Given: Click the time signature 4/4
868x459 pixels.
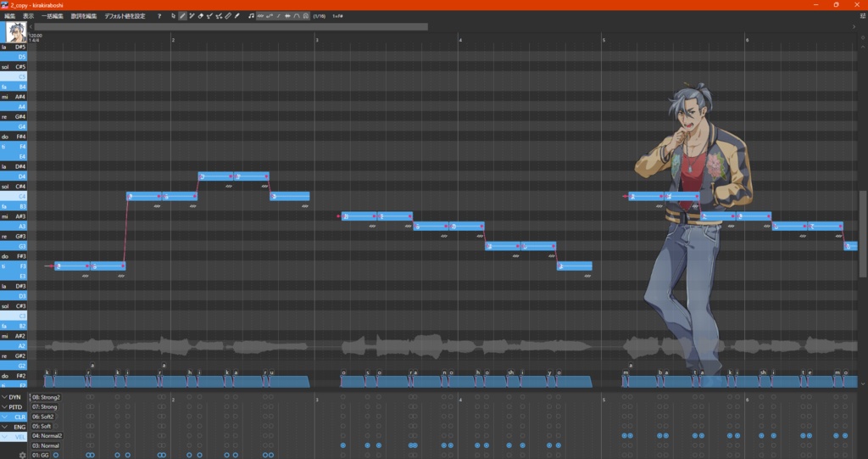Looking at the screenshot, I should tap(36, 41).
